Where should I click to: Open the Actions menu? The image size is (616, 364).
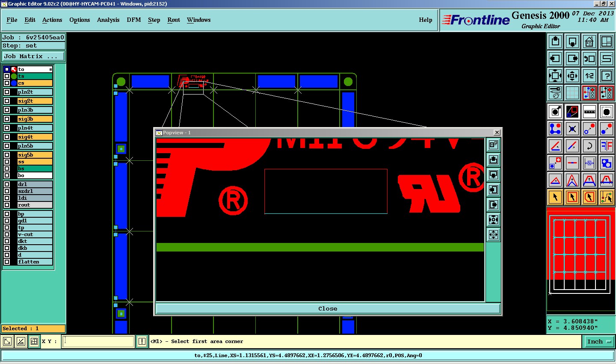tap(52, 20)
